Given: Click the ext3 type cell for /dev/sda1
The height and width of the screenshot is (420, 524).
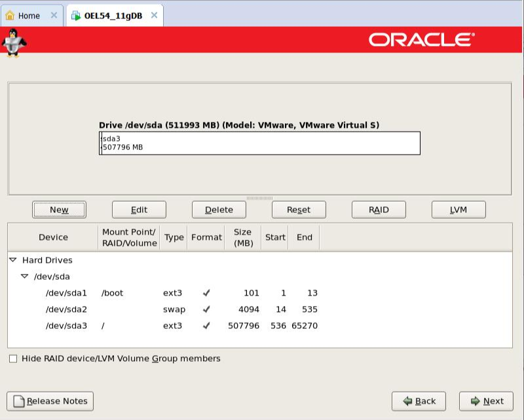Looking at the screenshot, I should (172, 293).
